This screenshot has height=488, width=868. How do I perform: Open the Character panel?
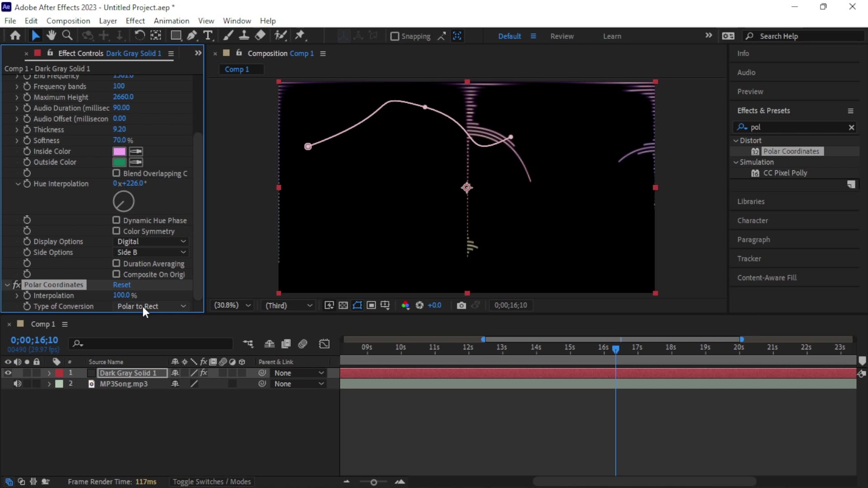pos(753,221)
